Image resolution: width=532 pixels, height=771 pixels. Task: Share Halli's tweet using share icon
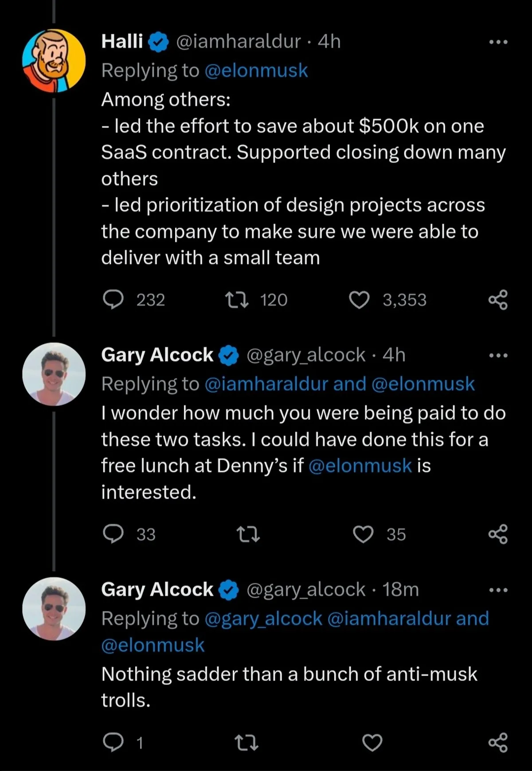click(498, 300)
